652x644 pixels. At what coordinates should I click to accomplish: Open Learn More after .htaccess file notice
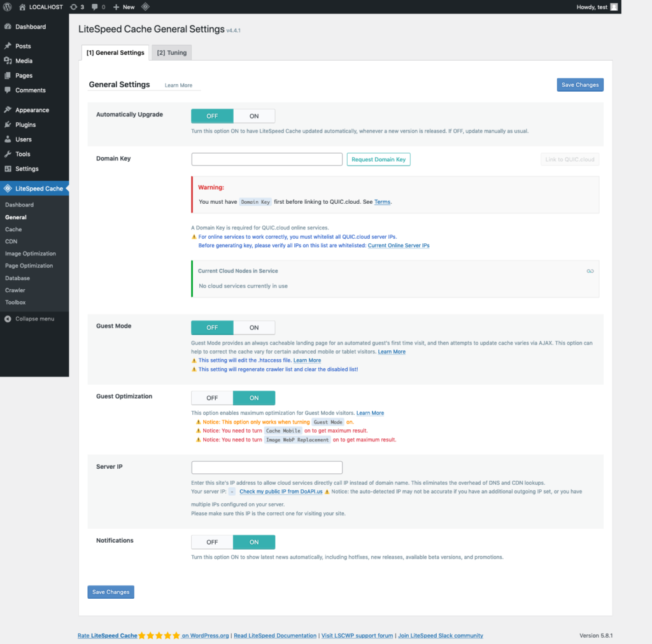[x=307, y=361]
